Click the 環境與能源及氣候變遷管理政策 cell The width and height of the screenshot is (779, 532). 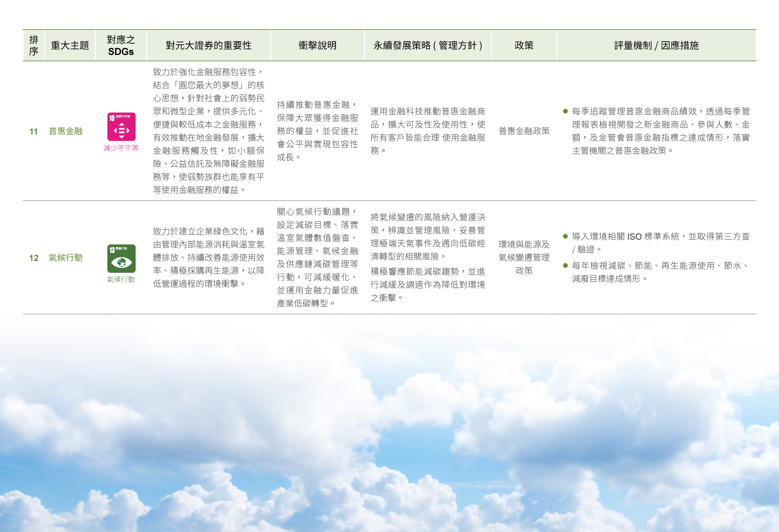pos(524,257)
